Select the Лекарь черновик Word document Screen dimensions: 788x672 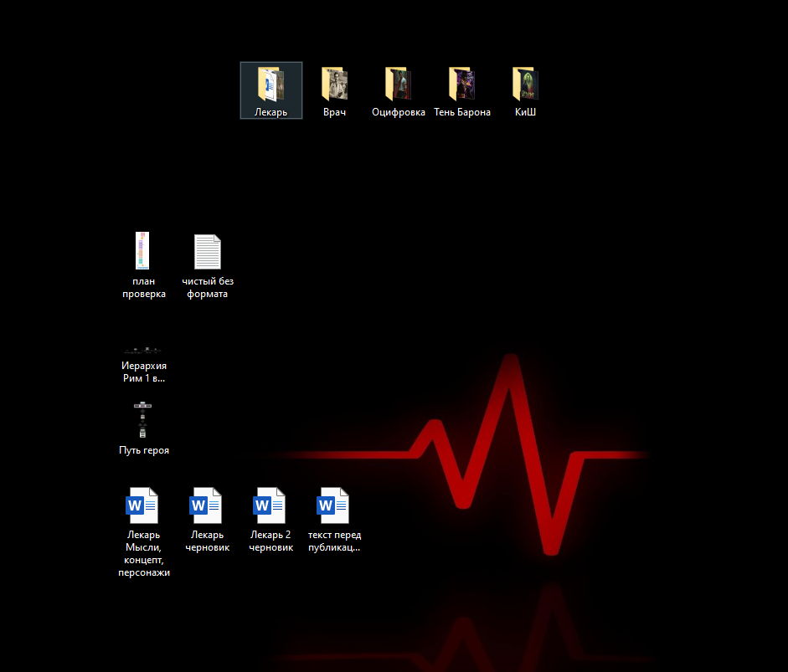point(208,505)
